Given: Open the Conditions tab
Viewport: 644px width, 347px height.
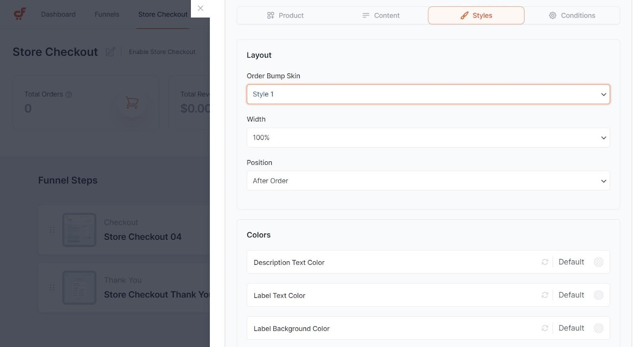Looking at the screenshot, I should coord(572,15).
